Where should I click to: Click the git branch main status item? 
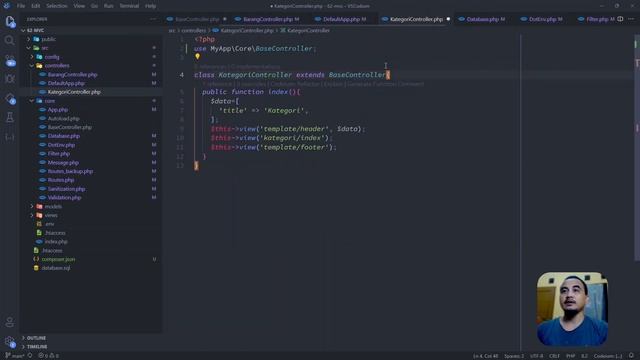[15, 356]
